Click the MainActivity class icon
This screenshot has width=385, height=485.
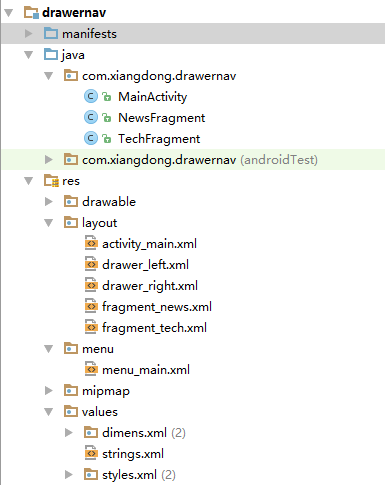click(91, 96)
